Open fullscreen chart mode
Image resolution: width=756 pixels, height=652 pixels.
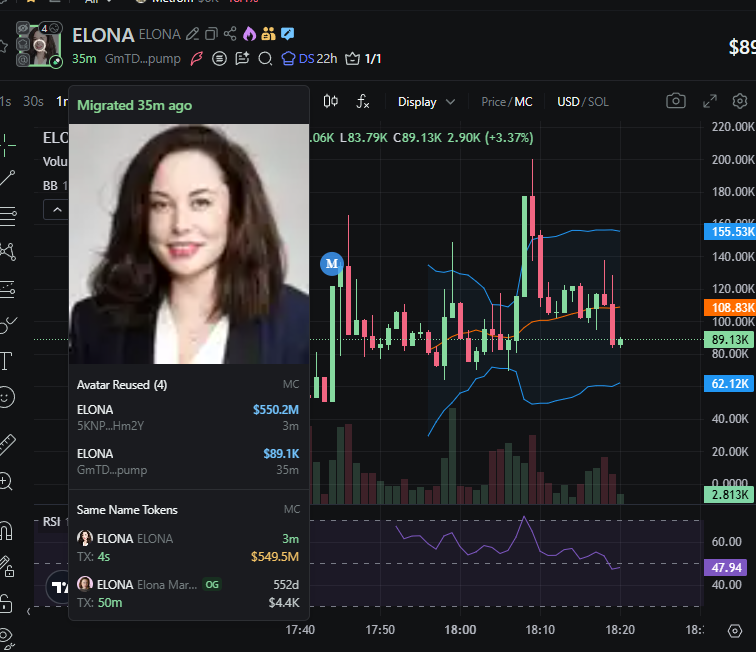pos(709,101)
